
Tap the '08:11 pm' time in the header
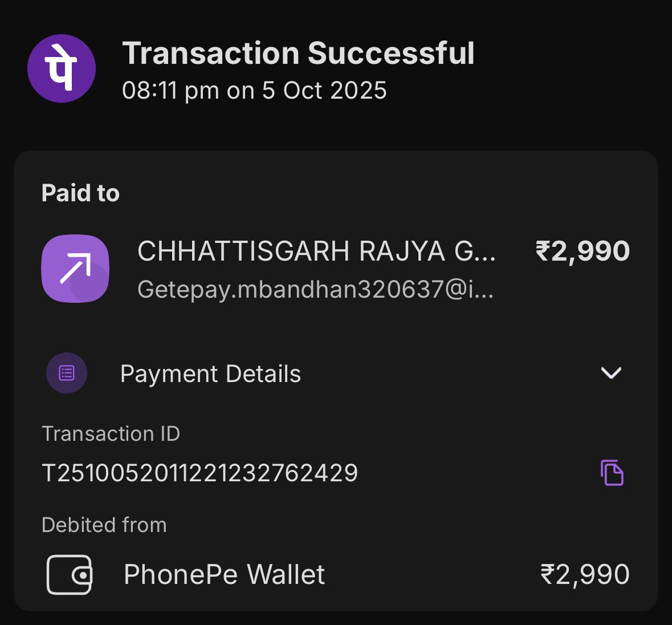(170, 91)
